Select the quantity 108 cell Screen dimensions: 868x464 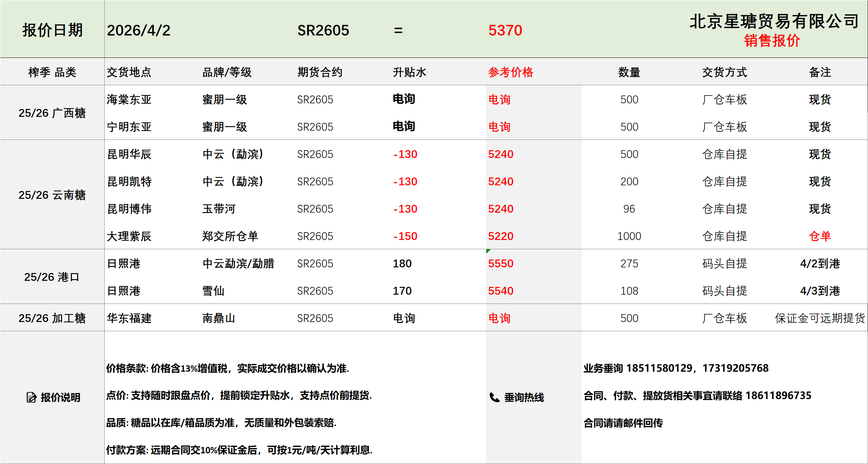pyautogui.click(x=629, y=291)
